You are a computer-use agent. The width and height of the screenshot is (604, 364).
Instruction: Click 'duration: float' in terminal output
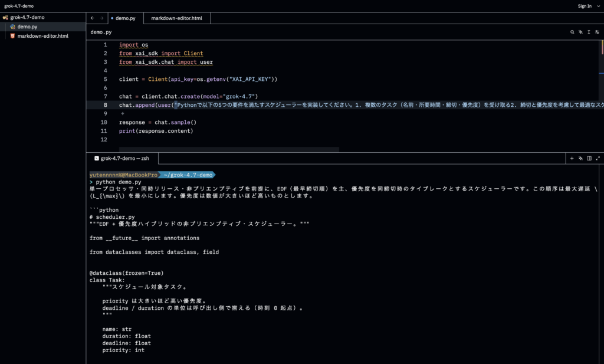point(126,336)
